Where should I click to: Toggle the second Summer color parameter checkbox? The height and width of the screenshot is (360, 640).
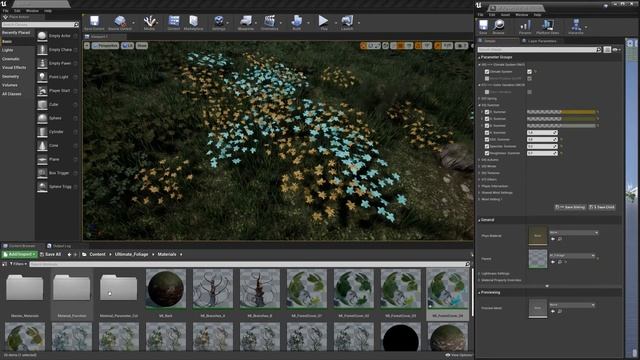point(487,119)
